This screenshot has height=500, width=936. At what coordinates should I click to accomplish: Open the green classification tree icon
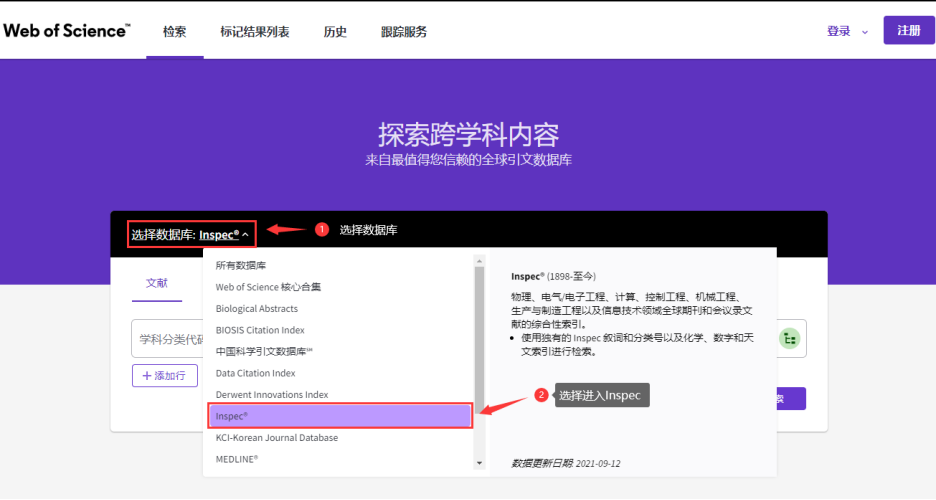pyautogui.click(x=789, y=339)
